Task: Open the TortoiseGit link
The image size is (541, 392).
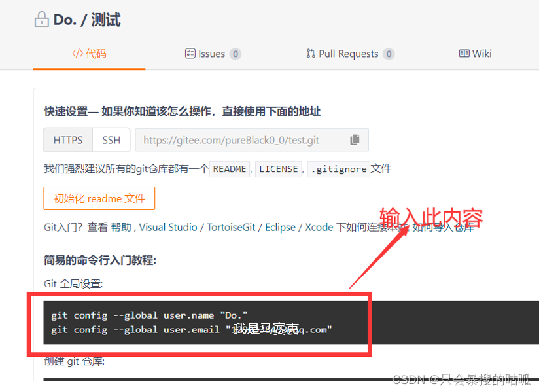Action: pyautogui.click(x=231, y=227)
